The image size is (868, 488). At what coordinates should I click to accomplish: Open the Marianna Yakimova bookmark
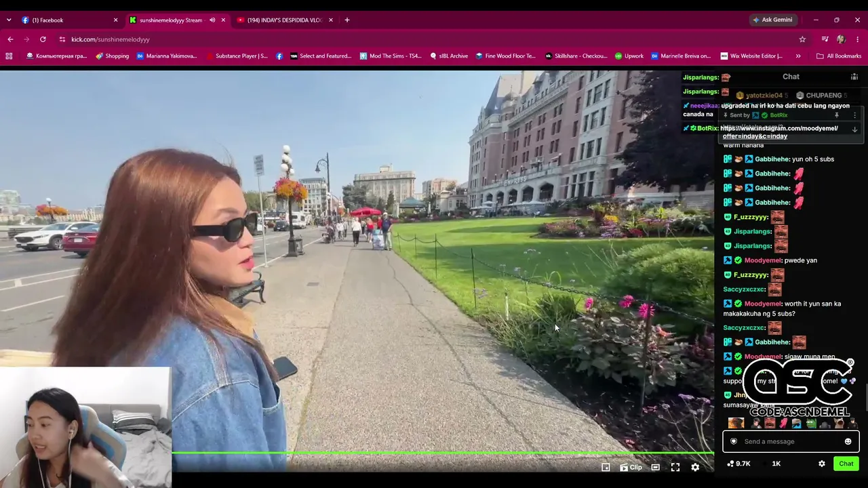tap(166, 56)
